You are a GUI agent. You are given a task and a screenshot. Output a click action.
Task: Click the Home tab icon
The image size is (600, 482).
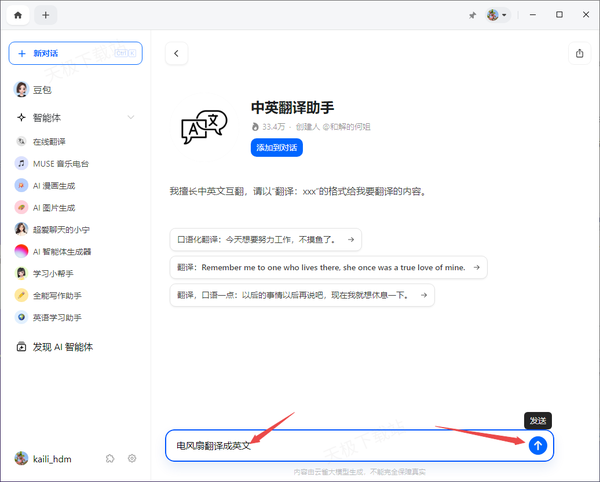18,15
